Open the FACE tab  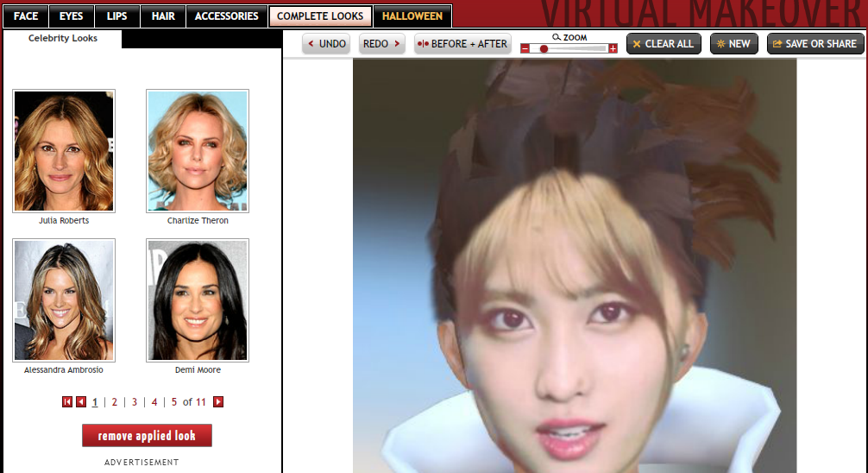[26, 16]
